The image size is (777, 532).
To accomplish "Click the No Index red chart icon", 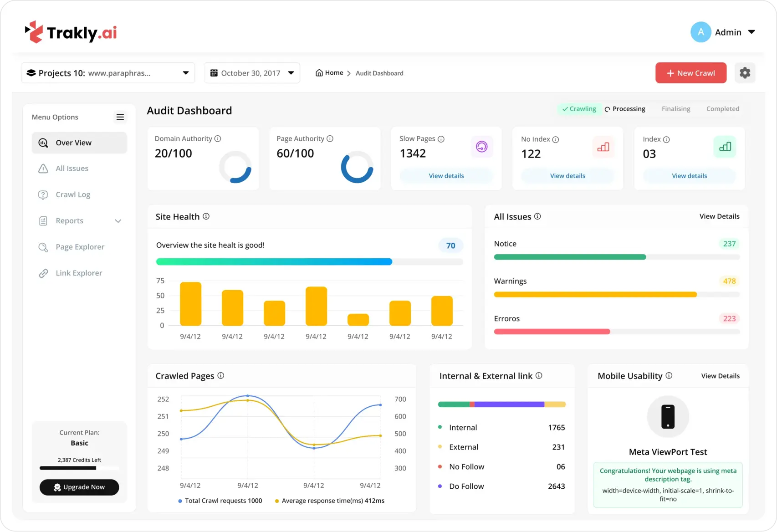I will click(x=603, y=147).
